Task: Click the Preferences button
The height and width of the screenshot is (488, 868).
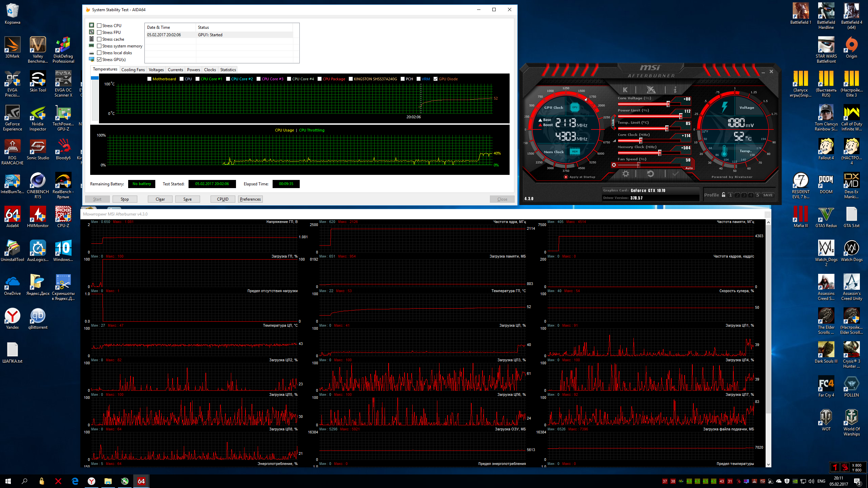Action: click(250, 199)
